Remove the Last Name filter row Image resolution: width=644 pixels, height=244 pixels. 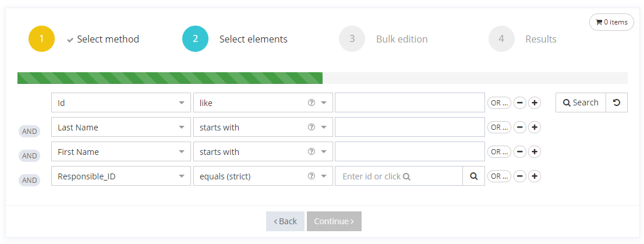(x=521, y=127)
